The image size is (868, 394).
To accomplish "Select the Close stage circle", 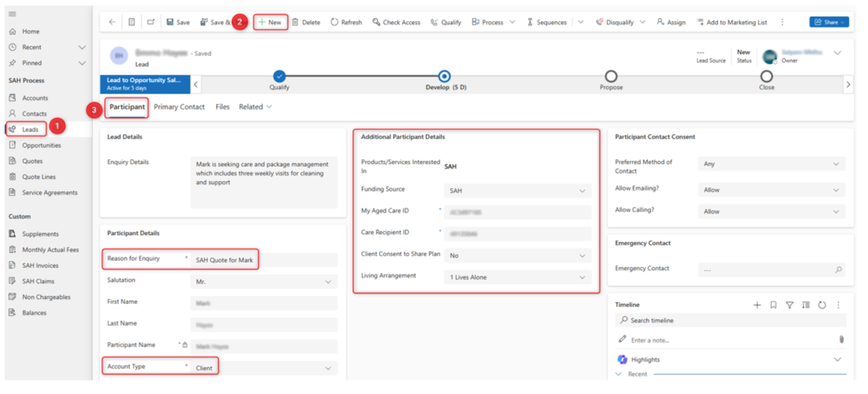I will (x=766, y=76).
